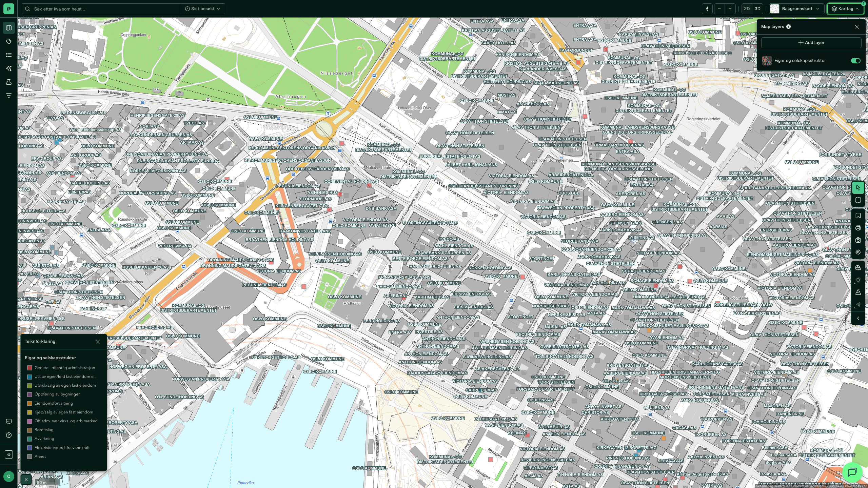Open the viewshed cone tool

[x=858, y=304]
